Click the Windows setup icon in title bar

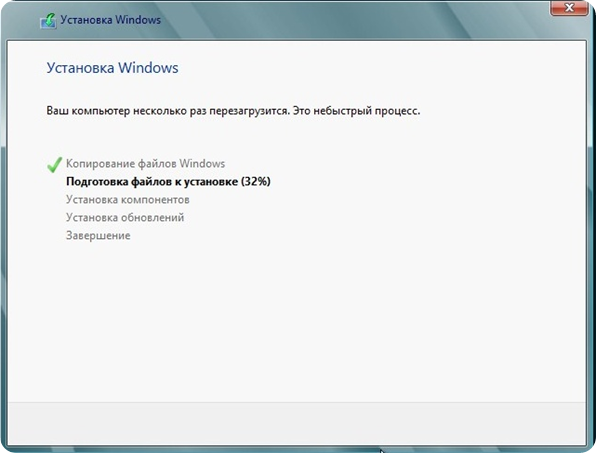48,21
